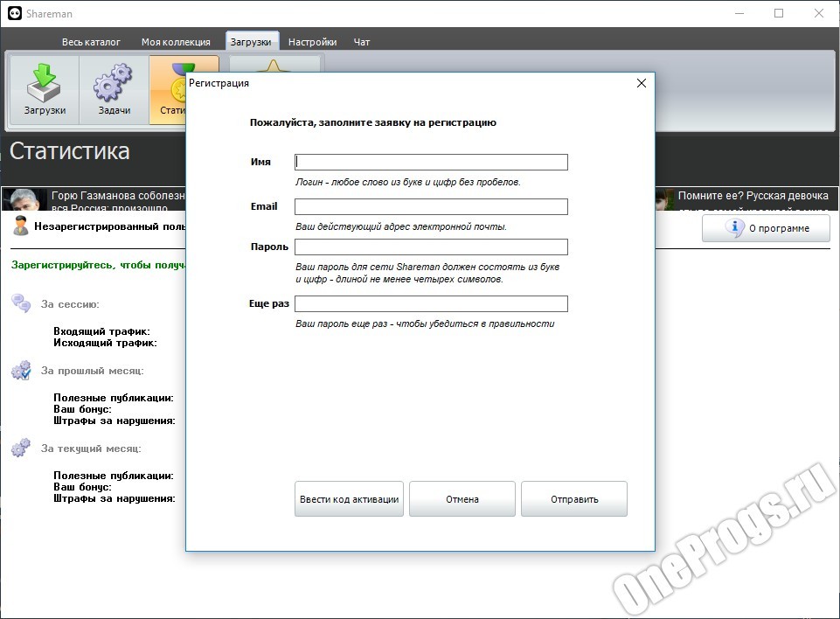Click the Логин hint under Имя
This screenshot has width=840, height=619.
click(407, 182)
